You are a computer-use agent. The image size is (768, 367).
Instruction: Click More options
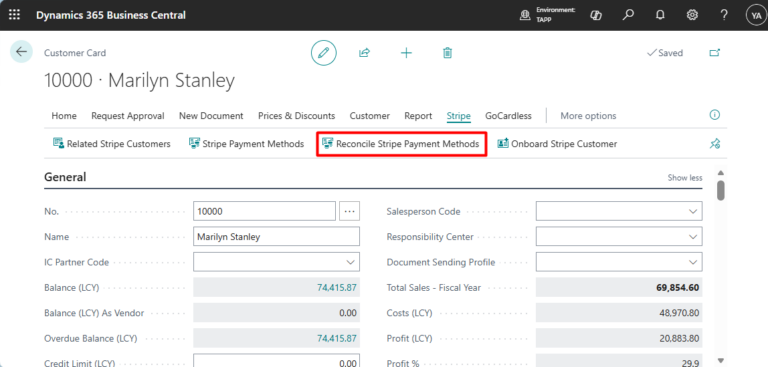(588, 116)
